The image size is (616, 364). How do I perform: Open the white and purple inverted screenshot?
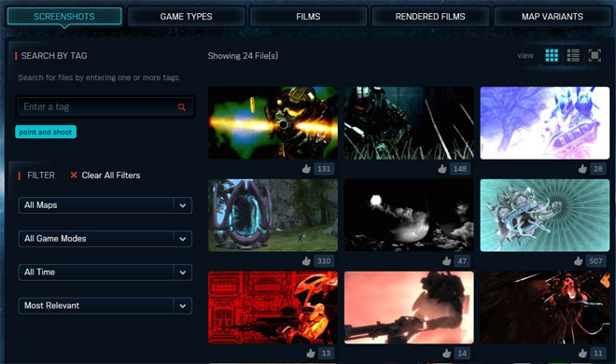(x=545, y=123)
